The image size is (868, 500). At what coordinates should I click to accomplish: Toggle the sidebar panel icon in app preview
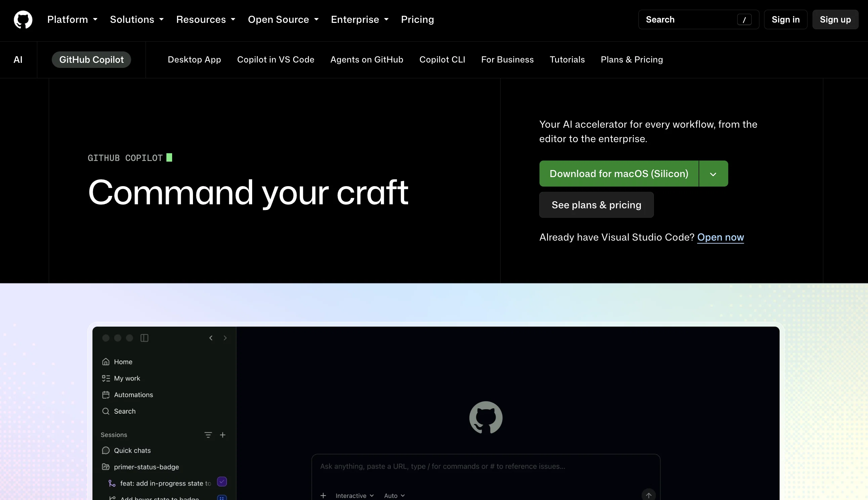coord(144,338)
